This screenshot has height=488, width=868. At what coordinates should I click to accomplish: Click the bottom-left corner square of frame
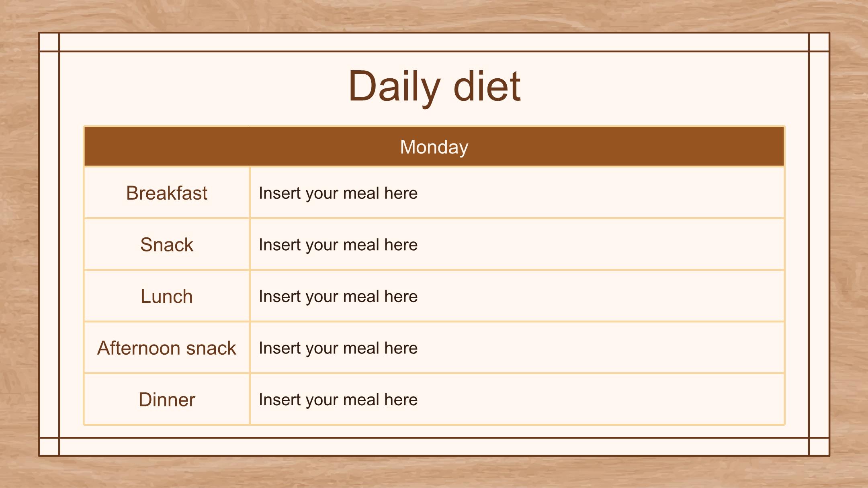tap(49, 447)
